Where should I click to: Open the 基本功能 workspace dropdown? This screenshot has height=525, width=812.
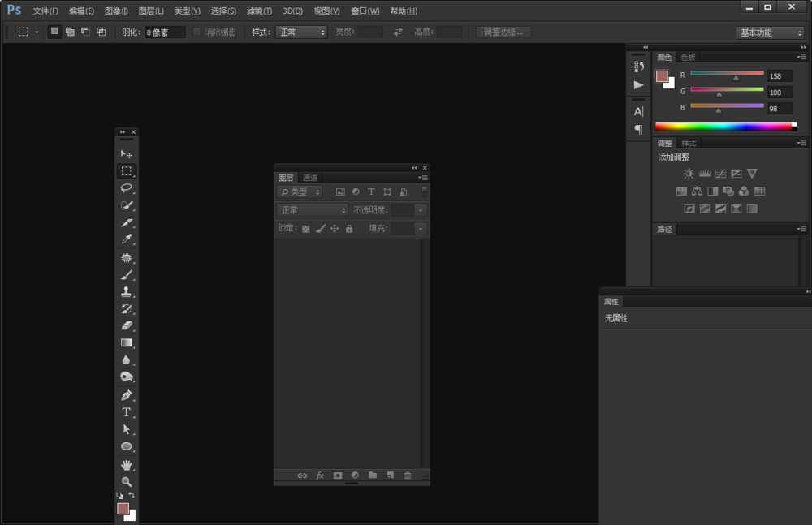pyautogui.click(x=770, y=32)
